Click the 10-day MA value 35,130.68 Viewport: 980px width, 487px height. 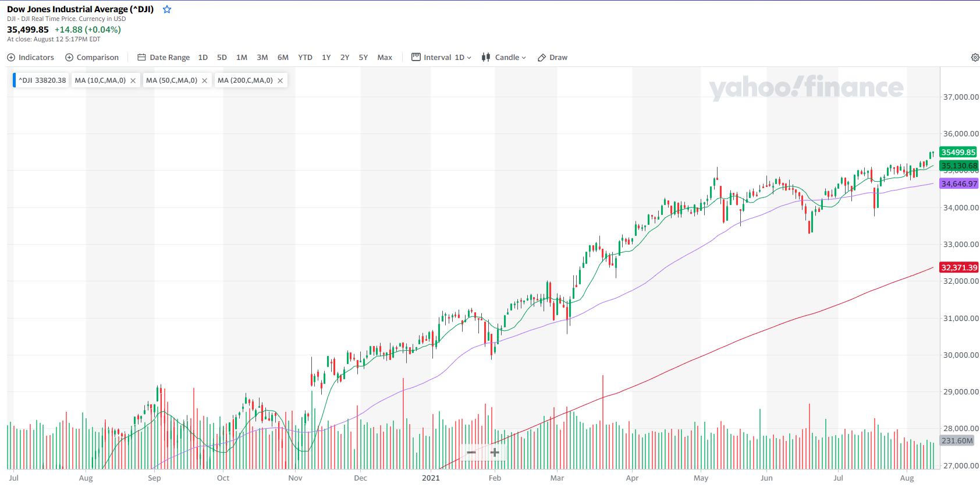[x=959, y=165]
